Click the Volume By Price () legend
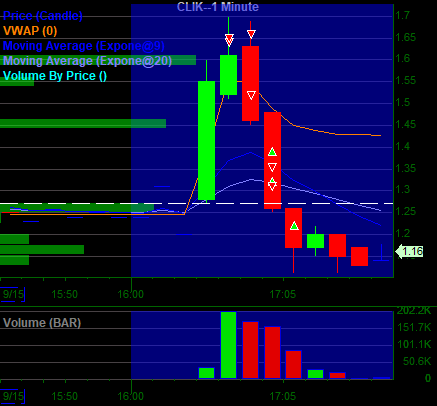The height and width of the screenshot is (406, 437). pos(55,76)
